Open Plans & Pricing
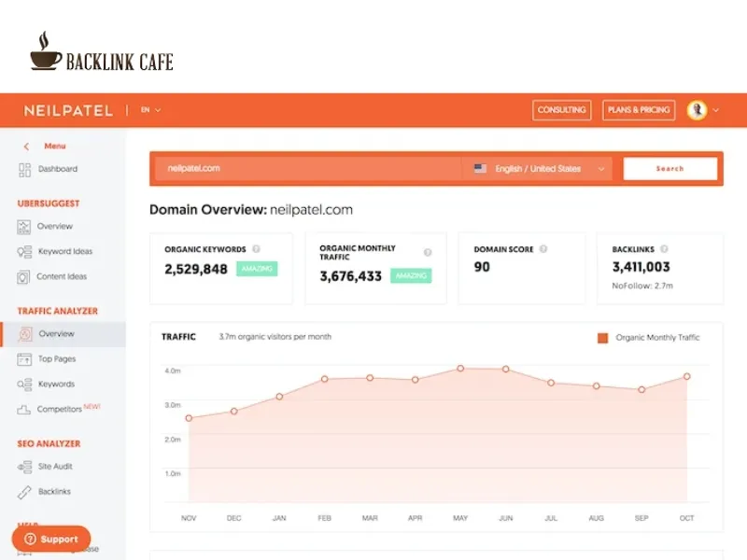This screenshot has width=747, height=560. tap(639, 110)
